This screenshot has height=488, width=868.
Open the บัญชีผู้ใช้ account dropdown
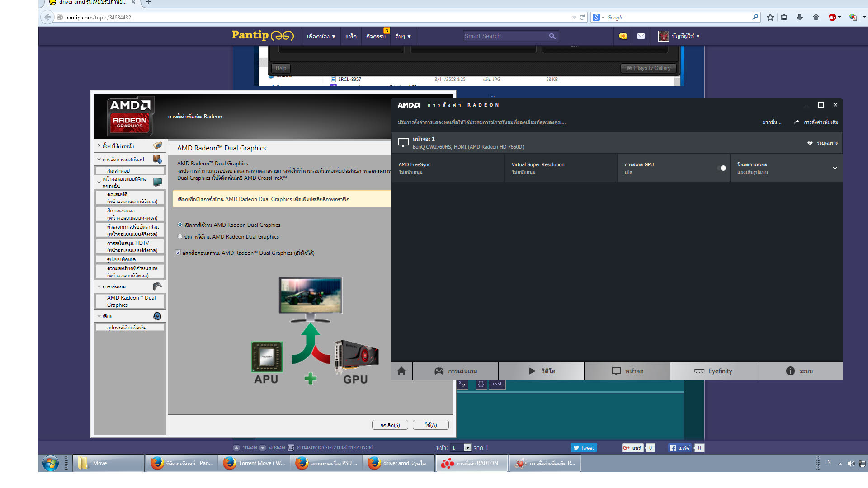686,36
